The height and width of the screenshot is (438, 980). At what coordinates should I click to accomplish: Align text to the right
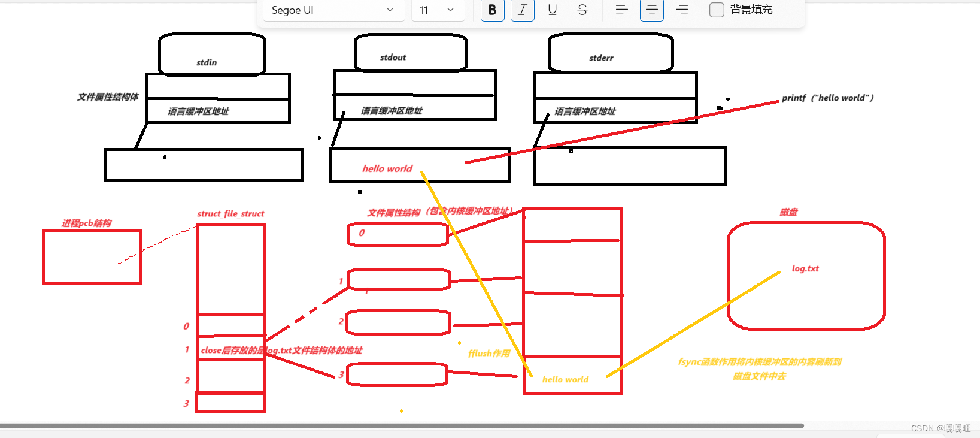pos(681,10)
